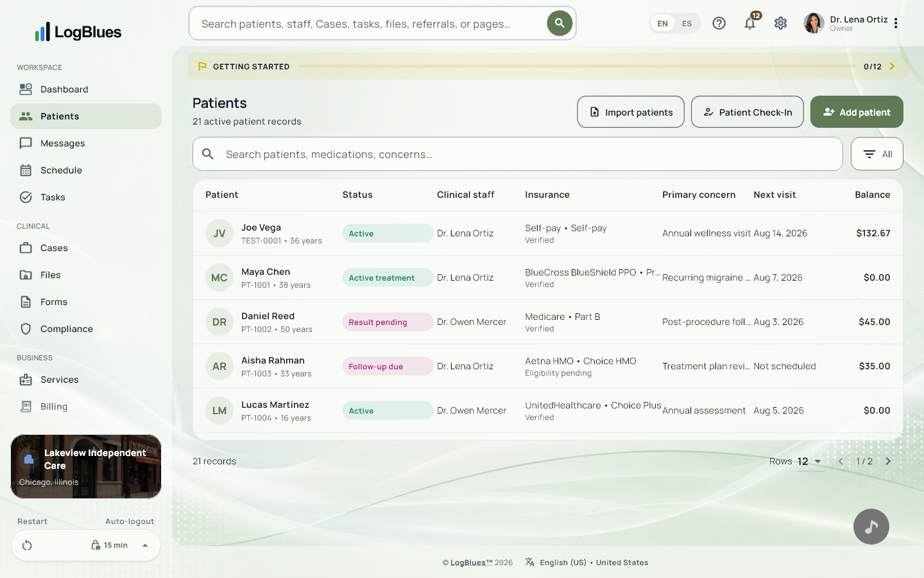This screenshot has height=578, width=924.
Task: Click the floating music note button
Action: click(871, 527)
